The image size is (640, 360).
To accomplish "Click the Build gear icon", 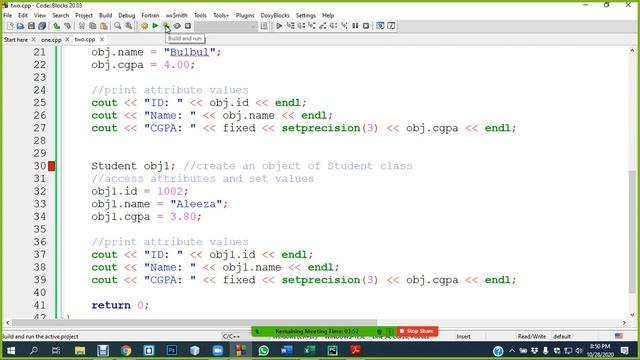I will (144, 26).
